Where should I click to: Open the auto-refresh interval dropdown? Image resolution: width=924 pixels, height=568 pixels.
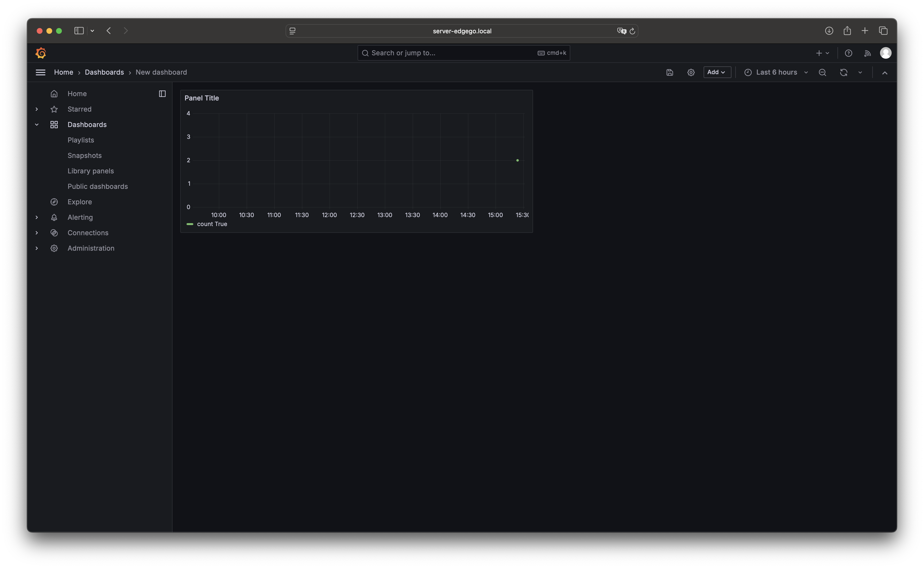tap(860, 72)
